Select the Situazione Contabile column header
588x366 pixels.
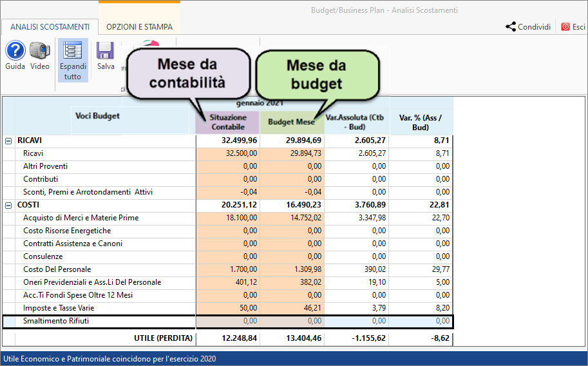(227, 122)
